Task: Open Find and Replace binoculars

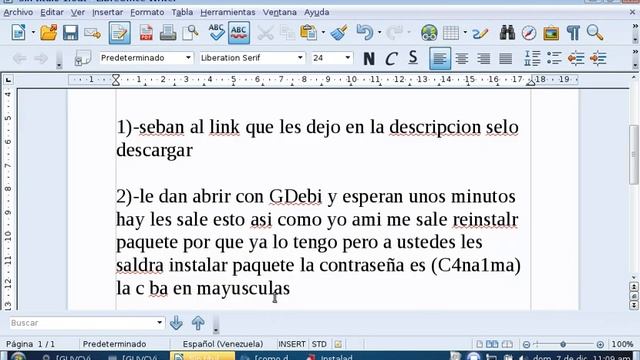Action: [x=507, y=33]
